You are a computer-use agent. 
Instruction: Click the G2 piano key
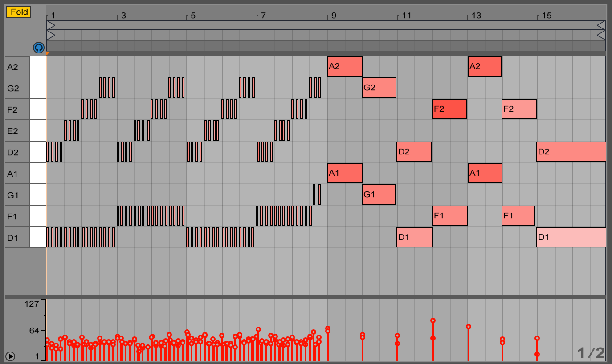point(38,88)
